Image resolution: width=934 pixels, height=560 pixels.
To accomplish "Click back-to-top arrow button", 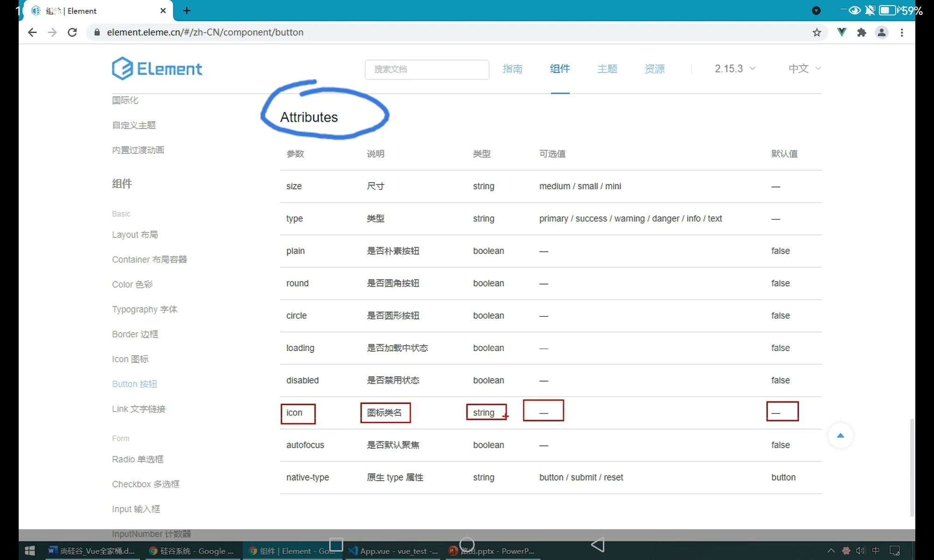I will [x=841, y=435].
